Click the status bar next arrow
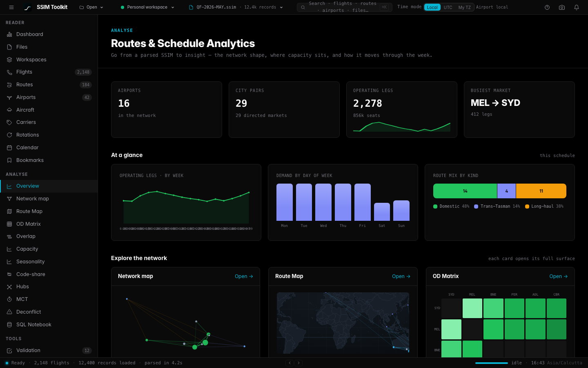Viewport: 588px width, 368px height. [298, 363]
